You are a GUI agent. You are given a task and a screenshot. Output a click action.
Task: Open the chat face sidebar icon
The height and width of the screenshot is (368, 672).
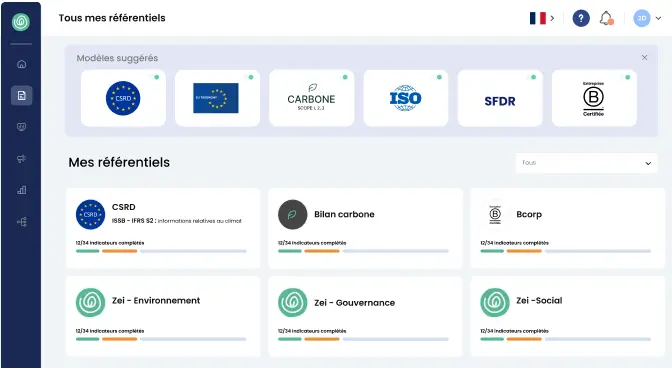point(21,127)
